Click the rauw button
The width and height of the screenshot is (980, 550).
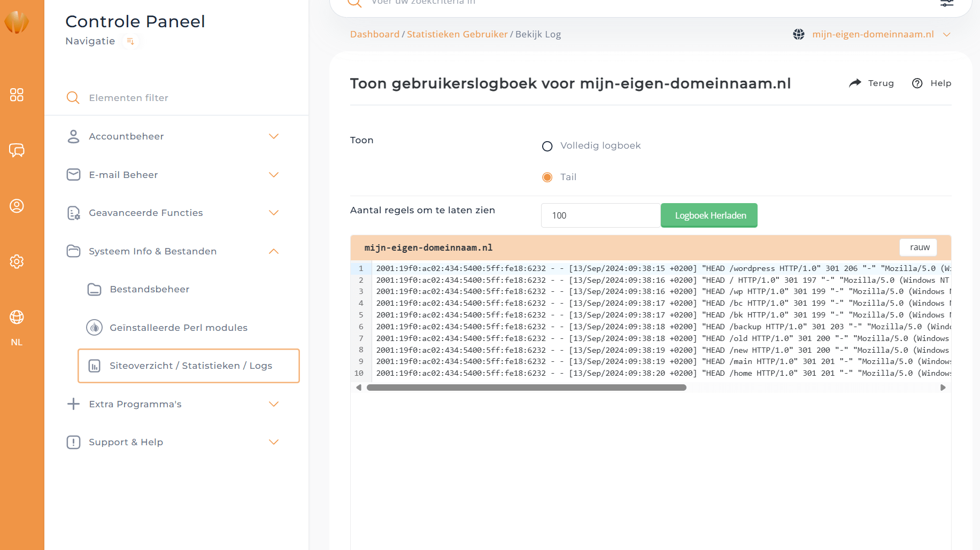coord(919,247)
